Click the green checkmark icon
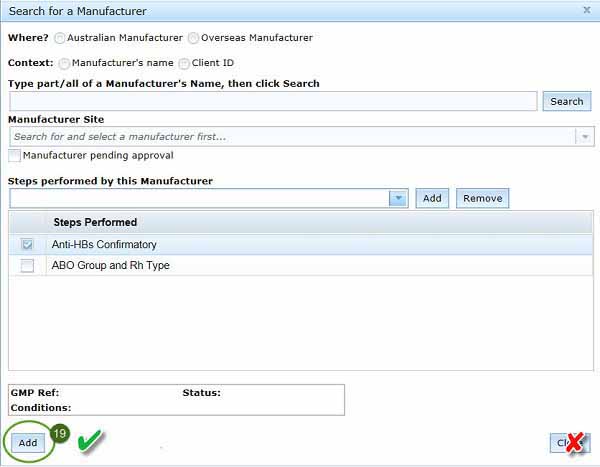The height and width of the screenshot is (467, 600). (92, 440)
